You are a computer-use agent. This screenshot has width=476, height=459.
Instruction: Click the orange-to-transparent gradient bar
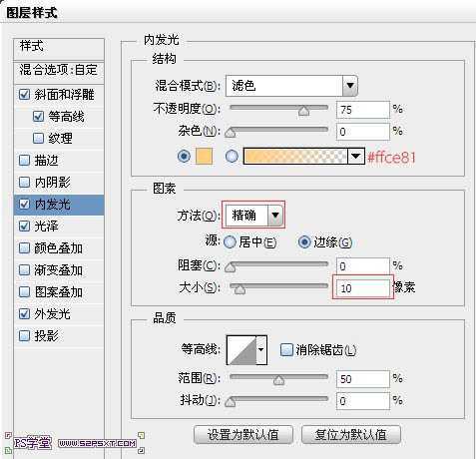295,156
